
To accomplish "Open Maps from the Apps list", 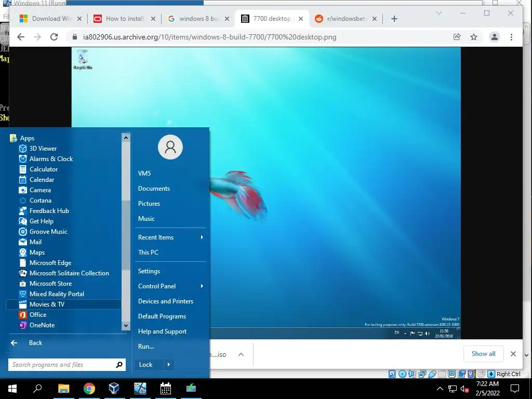I will 63,252.
